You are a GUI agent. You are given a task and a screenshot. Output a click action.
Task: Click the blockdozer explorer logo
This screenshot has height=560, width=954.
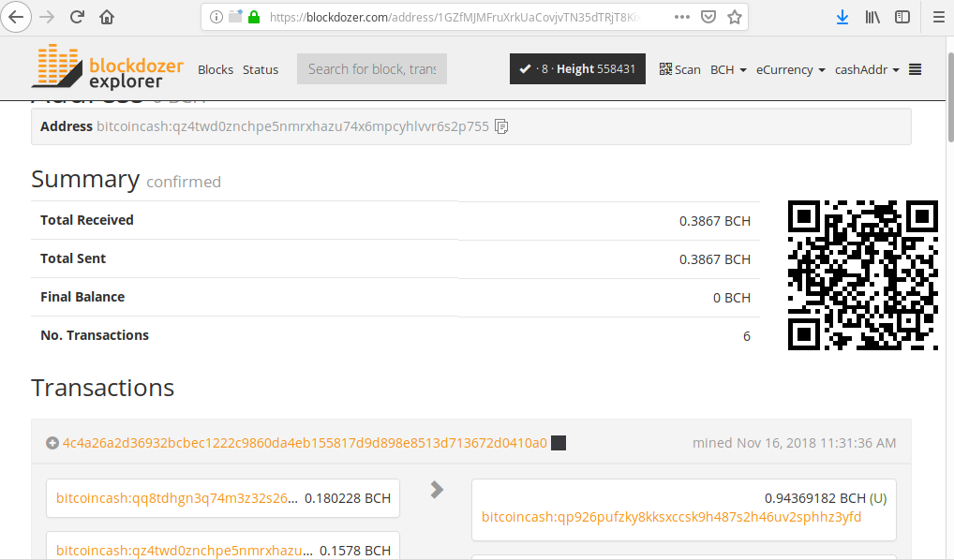coord(108,66)
